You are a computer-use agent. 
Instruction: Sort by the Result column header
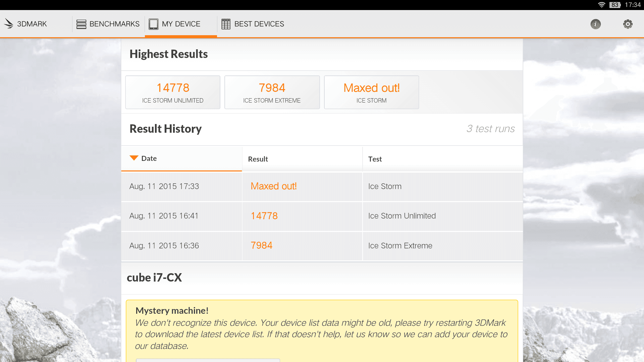302,159
